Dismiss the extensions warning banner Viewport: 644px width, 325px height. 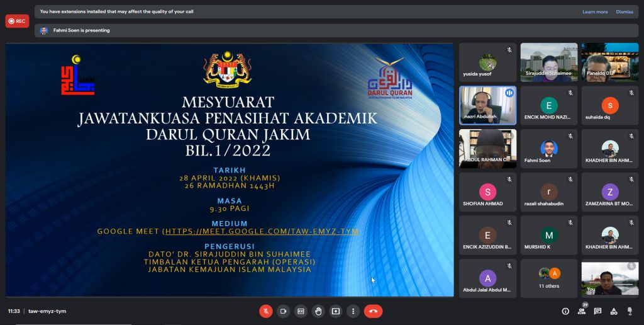pos(625,12)
